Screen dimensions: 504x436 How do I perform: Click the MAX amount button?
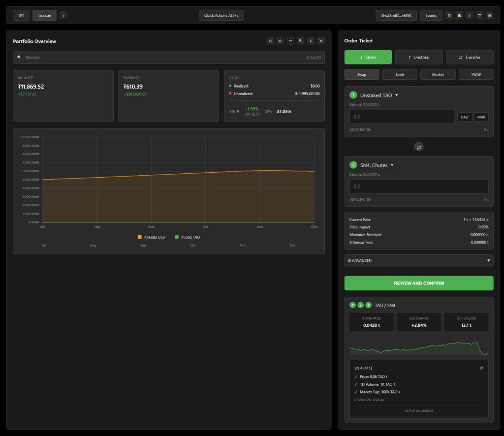coord(481,117)
